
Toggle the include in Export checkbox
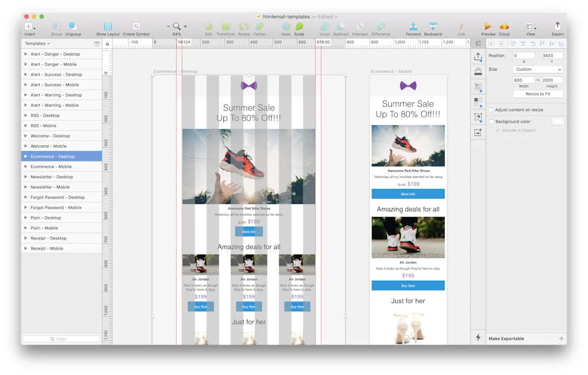[498, 130]
